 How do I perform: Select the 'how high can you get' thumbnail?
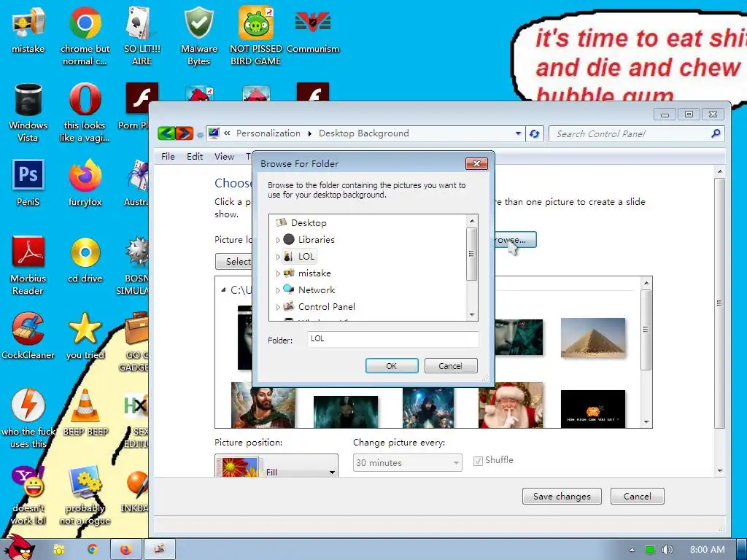click(592, 408)
